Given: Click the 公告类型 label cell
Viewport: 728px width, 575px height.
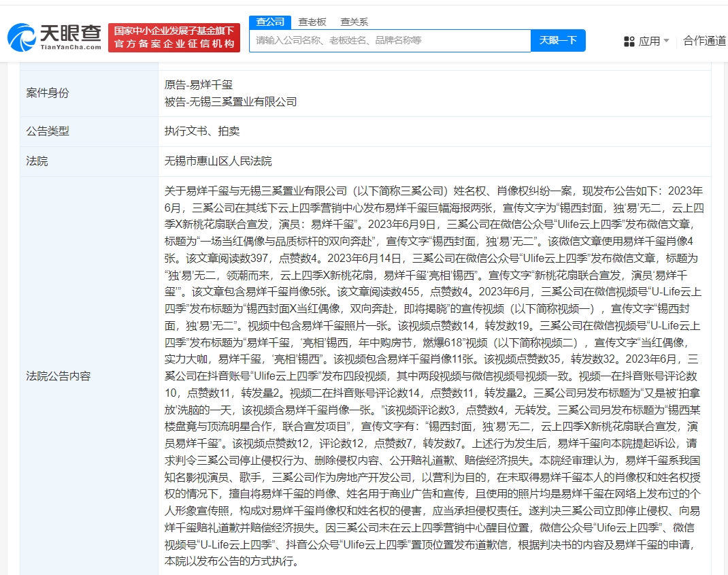Looking at the screenshot, I should coord(89,131).
